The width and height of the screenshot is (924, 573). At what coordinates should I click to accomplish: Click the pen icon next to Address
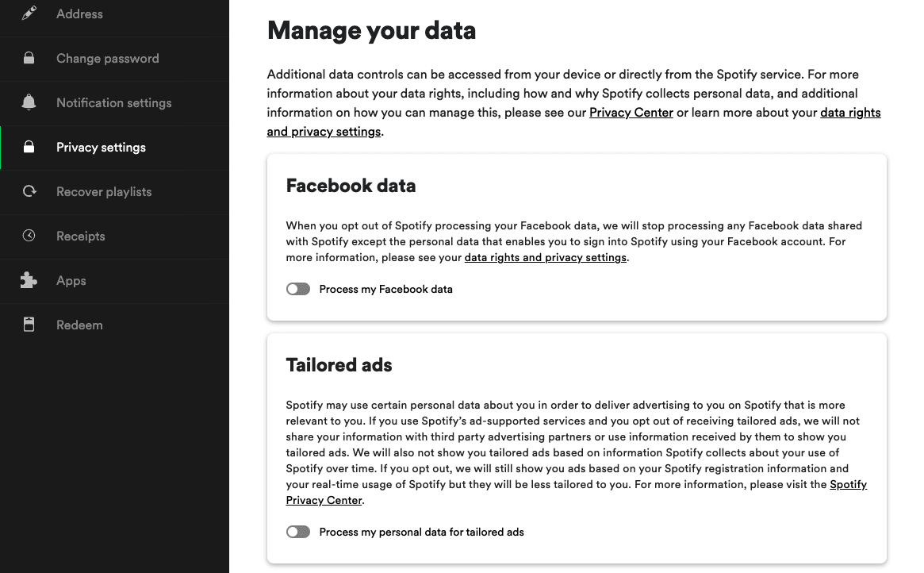click(29, 13)
